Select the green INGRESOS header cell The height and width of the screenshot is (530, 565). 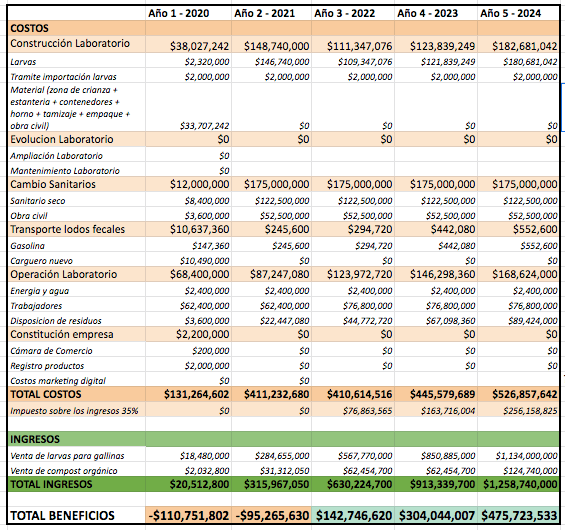click(x=76, y=439)
